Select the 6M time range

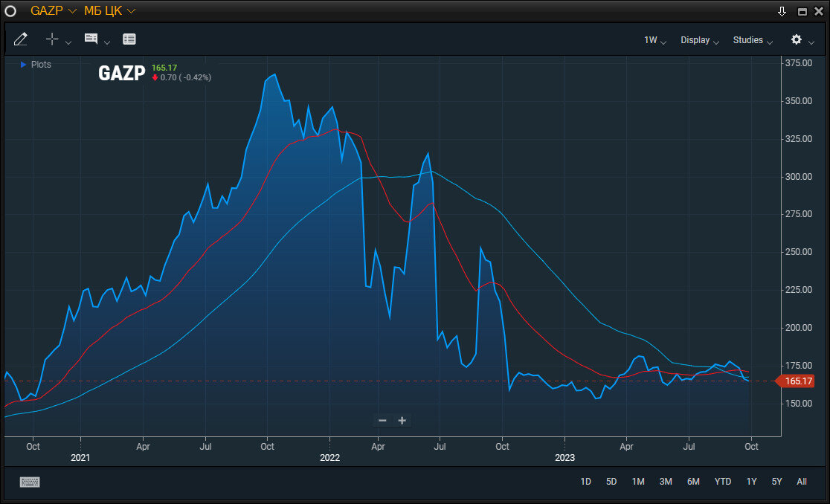click(x=693, y=482)
